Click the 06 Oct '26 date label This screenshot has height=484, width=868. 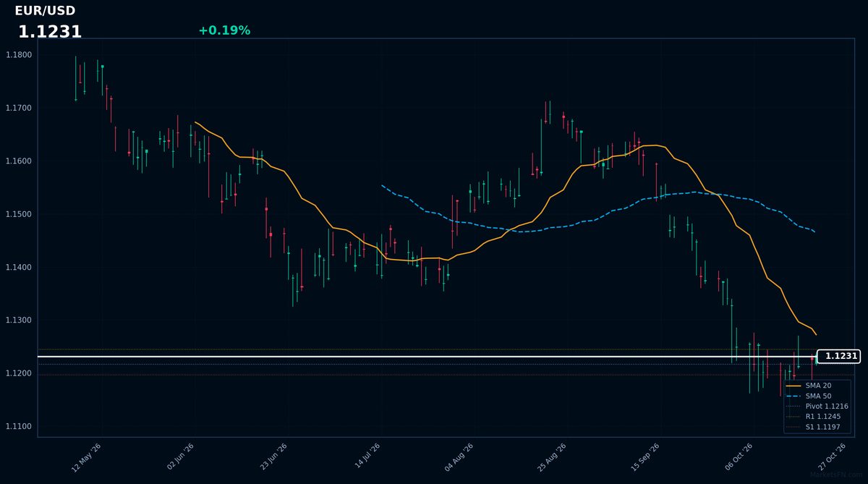point(739,457)
